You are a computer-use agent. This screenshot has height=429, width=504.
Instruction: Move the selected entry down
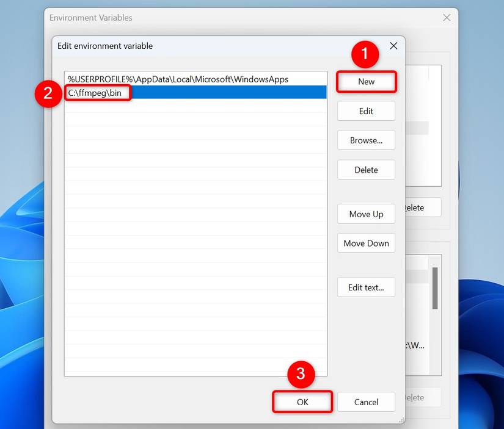pyautogui.click(x=366, y=243)
